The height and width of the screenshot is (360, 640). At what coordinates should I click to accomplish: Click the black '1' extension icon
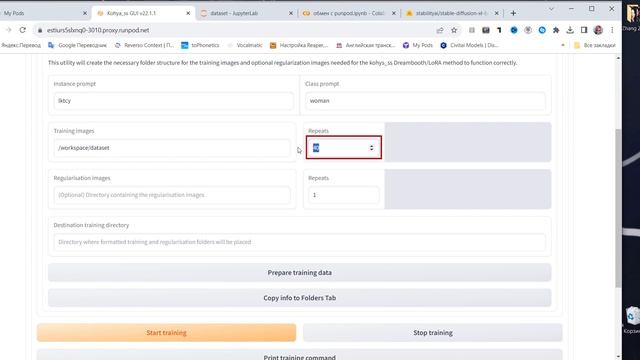pos(499,30)
